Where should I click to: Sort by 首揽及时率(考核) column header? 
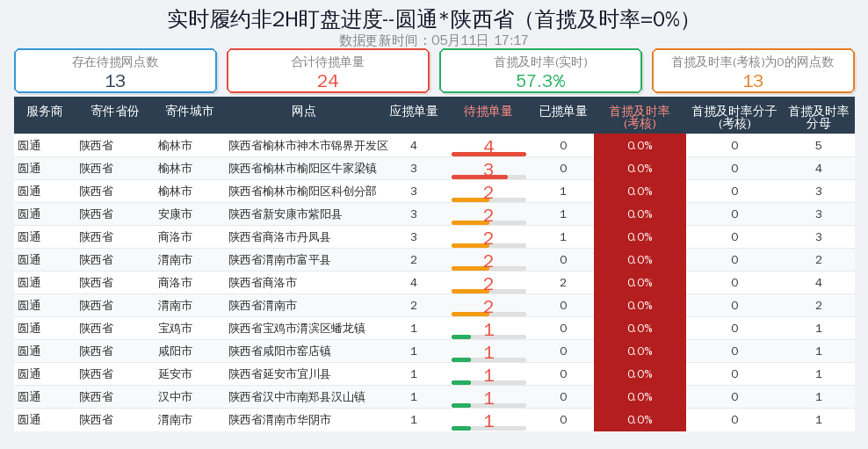(640, 117)
